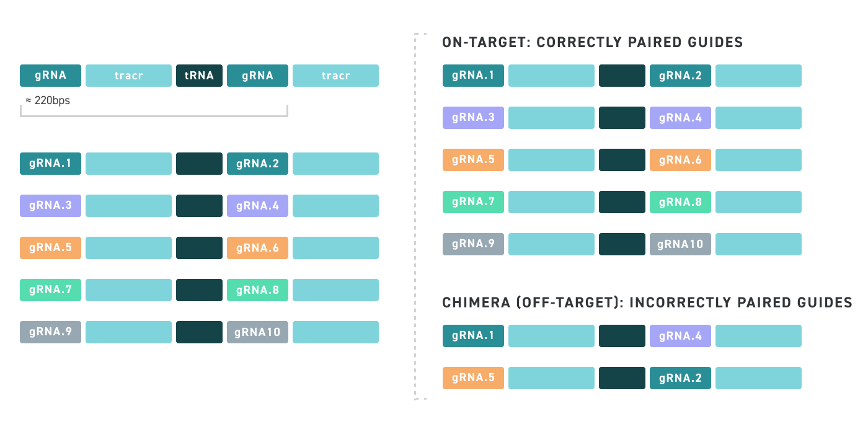The image size is (868, 427).
Task: Select gRNA.1 under the chimera heading
Action: coord(473,336)
